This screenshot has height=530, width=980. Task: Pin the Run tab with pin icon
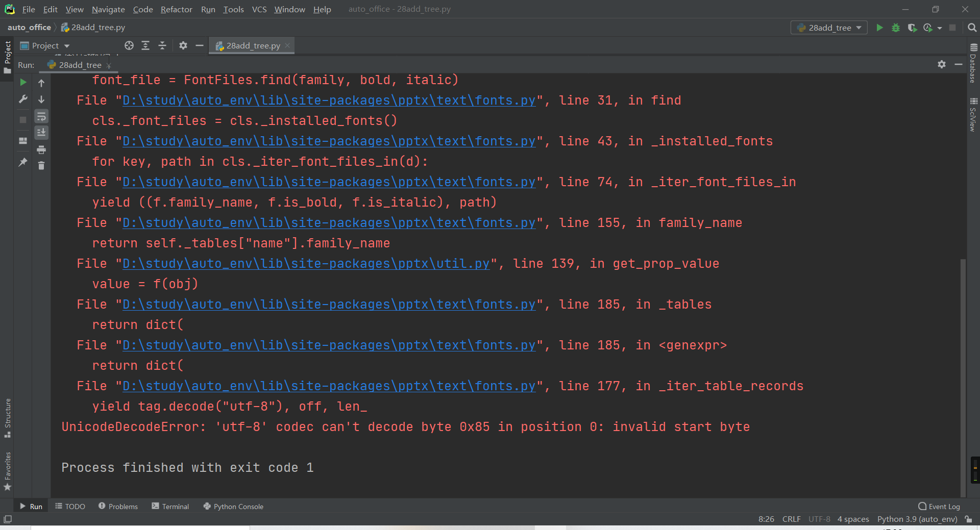coord(23,162)
